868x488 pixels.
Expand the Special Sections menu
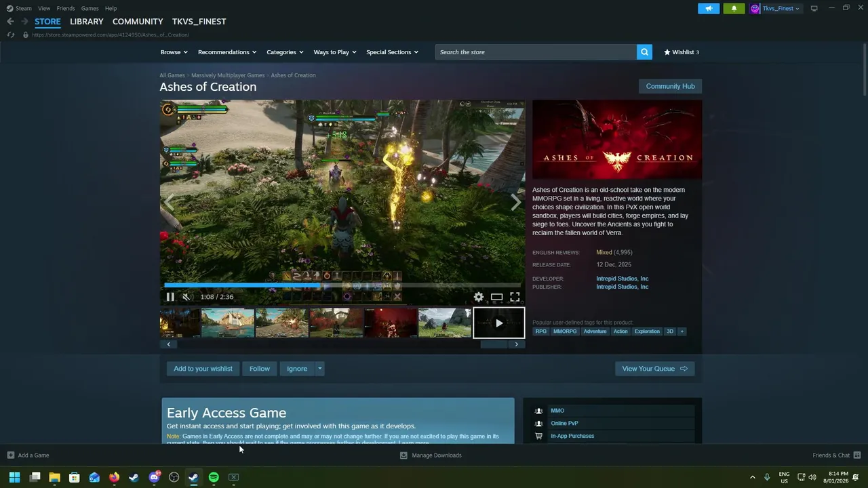click(x=392, y=52)
